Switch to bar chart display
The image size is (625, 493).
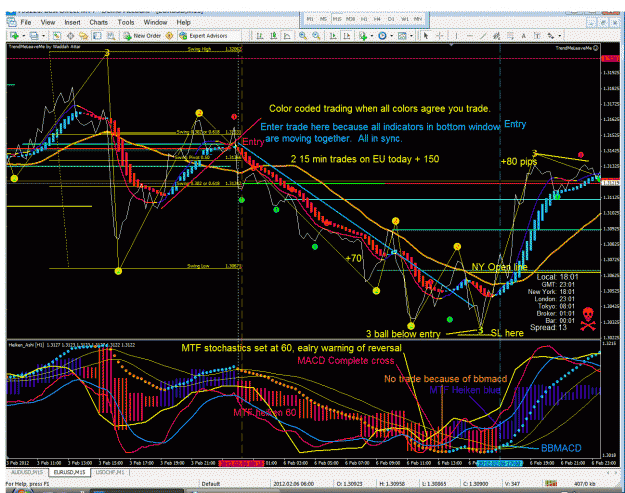point(260,36)
